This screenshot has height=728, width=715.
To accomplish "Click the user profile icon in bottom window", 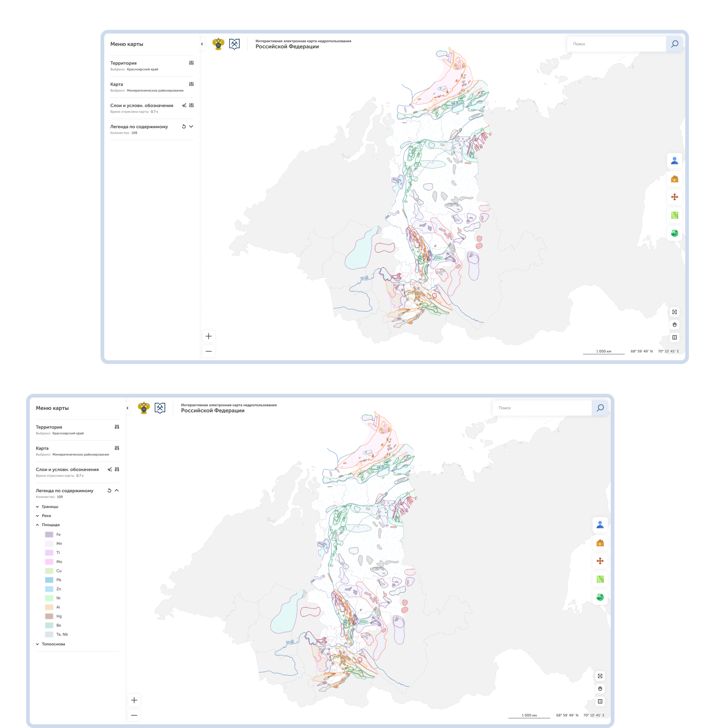I will pyautogui.click(x=600, y=525).
